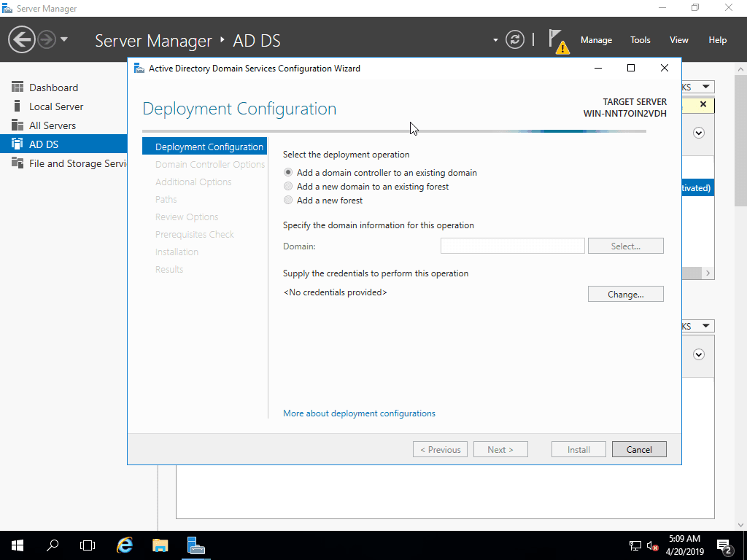Viewport: 747px width, 560px height.
Task: Open More about deployment configurations link
Action: (359, 413)
